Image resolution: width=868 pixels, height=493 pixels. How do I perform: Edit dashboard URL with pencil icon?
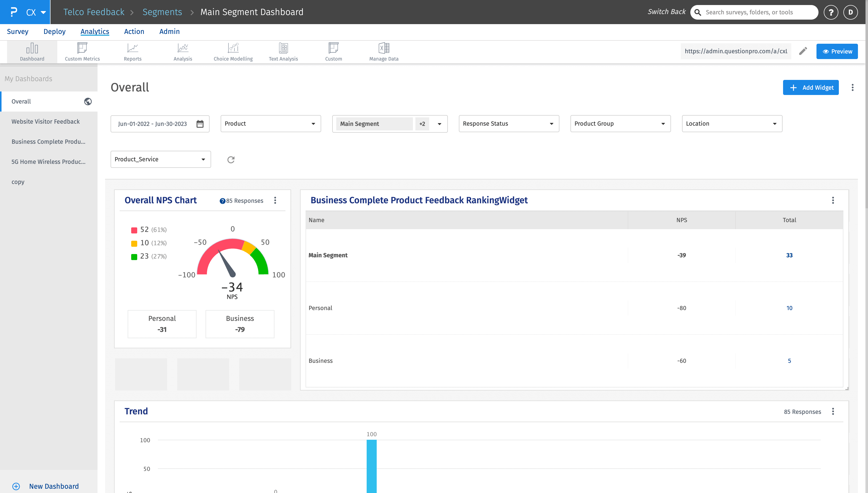pos(803,51)
